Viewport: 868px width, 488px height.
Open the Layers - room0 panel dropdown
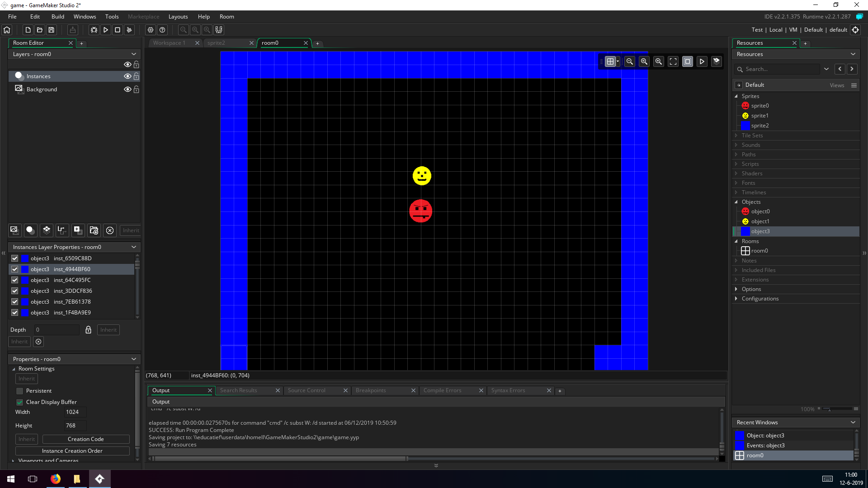point(134,54)
